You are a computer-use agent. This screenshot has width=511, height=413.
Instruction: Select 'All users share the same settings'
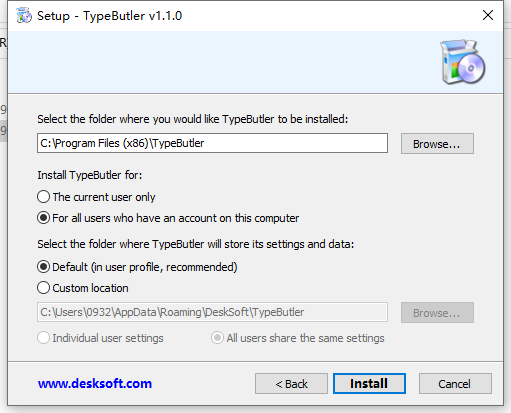click(298, 338)
